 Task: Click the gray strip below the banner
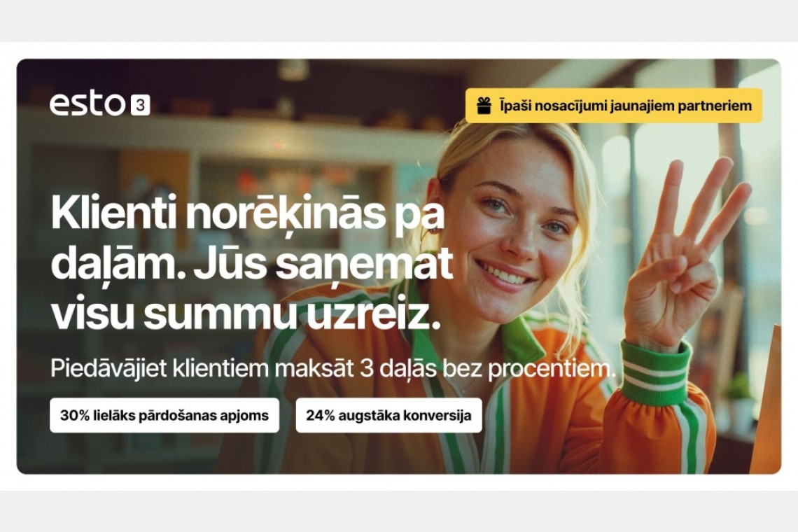399,511
